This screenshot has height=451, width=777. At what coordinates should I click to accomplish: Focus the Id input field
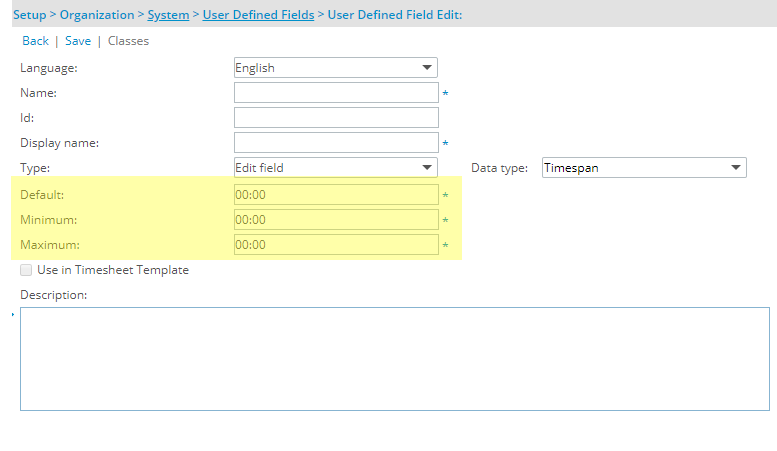[x=336, y=117]
